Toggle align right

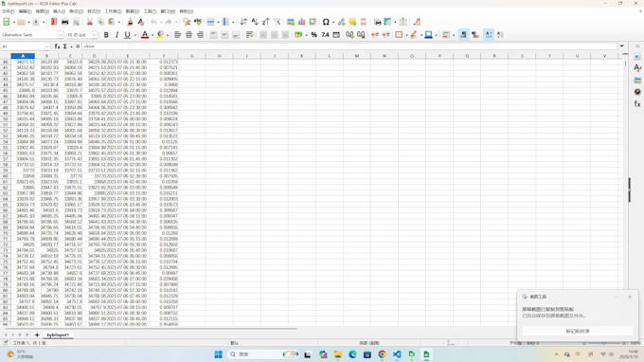coord(200,35)
